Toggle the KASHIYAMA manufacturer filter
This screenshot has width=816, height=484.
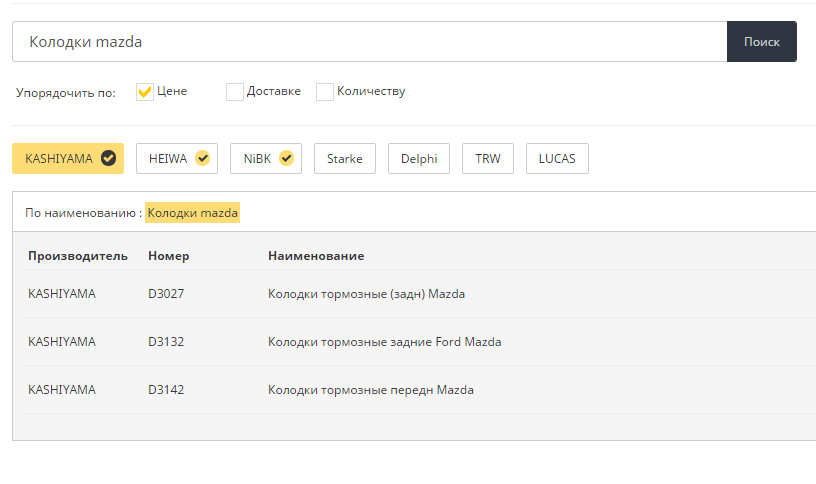point(68,158)
